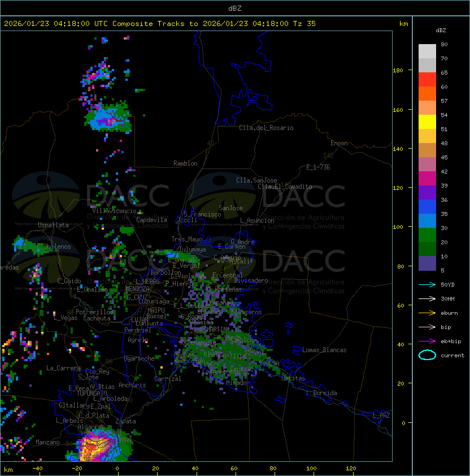Click the 'Capdevila' place label
The width and height of the screenshot is (470, 476).
(151, 220)
